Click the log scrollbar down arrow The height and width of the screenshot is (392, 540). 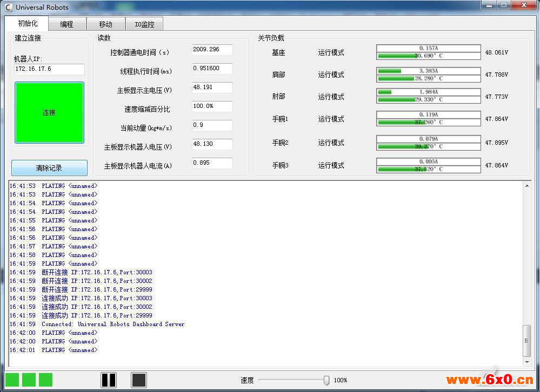(527, 362)
